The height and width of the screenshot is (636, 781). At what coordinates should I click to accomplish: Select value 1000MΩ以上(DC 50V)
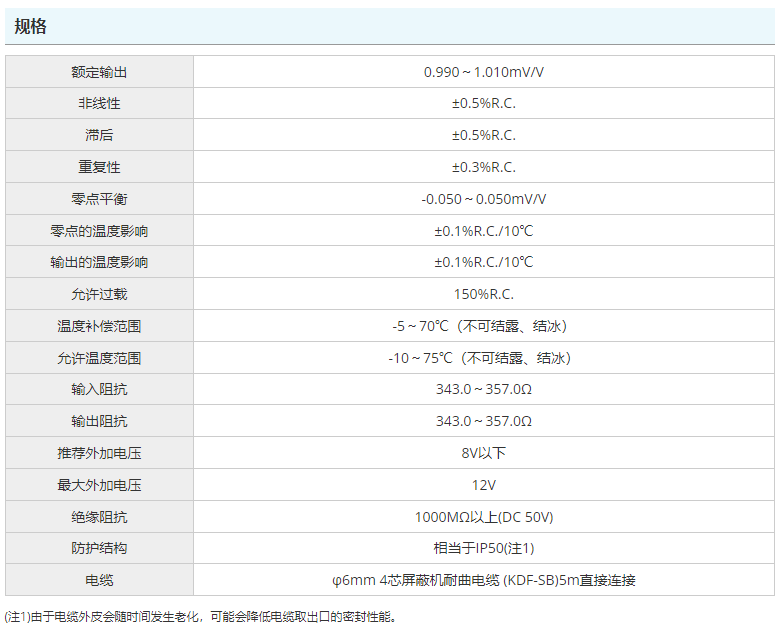[484, 516]
